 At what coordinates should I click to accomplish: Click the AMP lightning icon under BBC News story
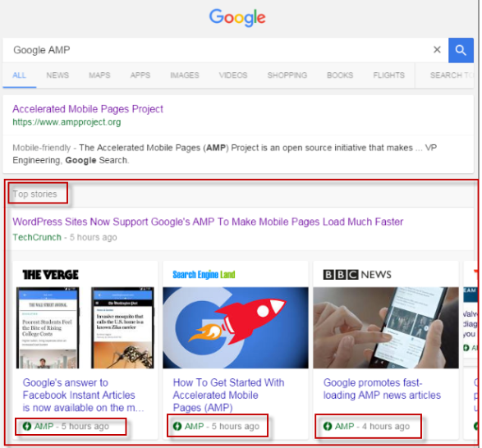[x=328, y=426]
